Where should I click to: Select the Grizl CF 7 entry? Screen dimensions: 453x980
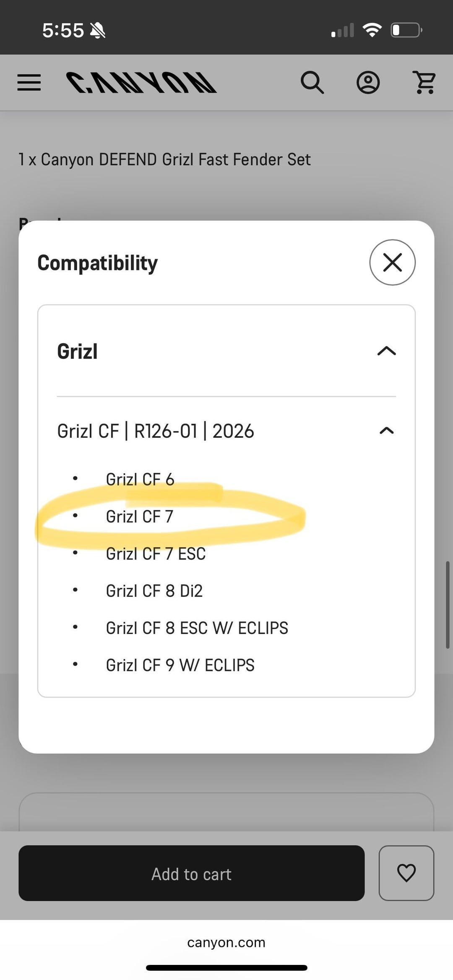point(139,517)
